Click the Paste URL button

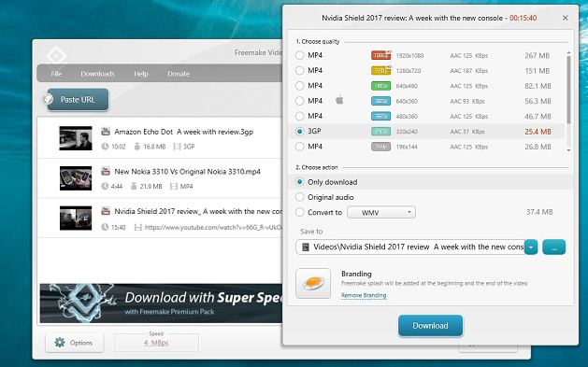pos(78,100)
